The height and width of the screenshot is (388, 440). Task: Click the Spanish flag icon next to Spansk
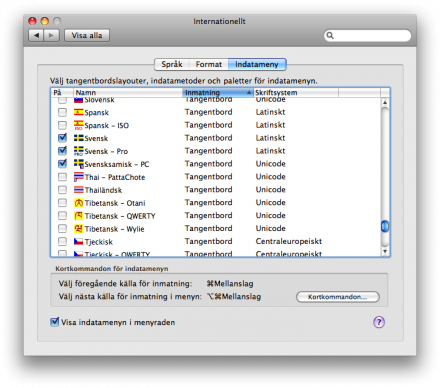(x=79, y=112)
